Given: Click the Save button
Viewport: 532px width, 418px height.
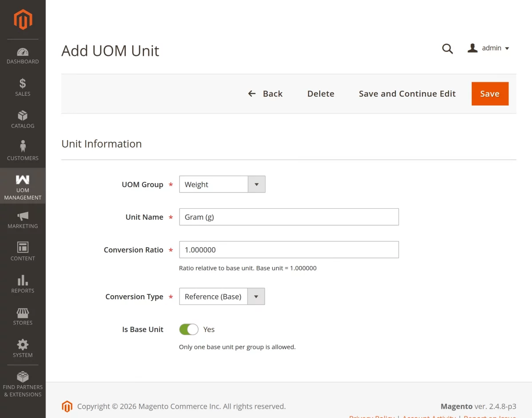Looking at the screenshot, I should 490,94.
